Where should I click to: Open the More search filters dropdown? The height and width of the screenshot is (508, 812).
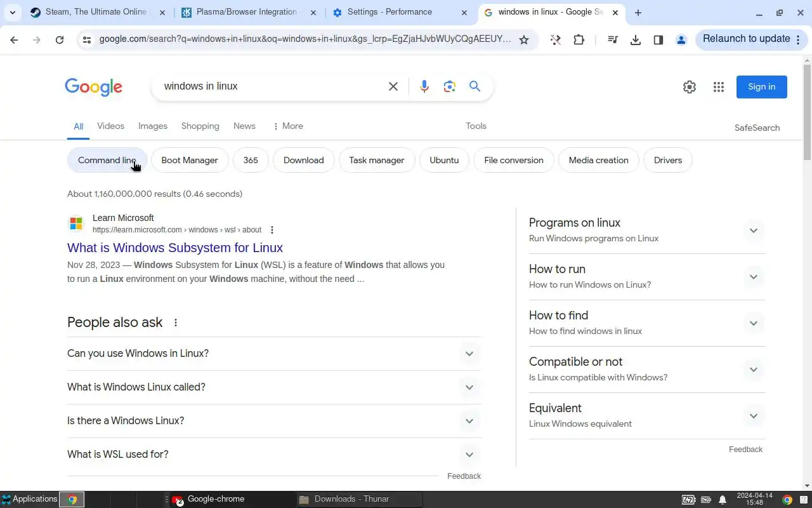point(287,126)
